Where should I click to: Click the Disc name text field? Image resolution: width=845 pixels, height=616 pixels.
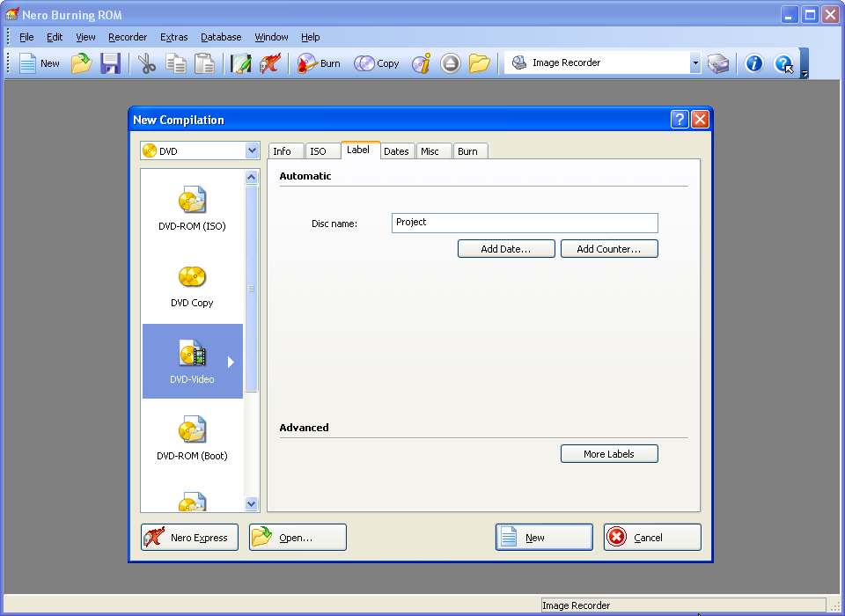pyautogui.click(x=525, y=223)
